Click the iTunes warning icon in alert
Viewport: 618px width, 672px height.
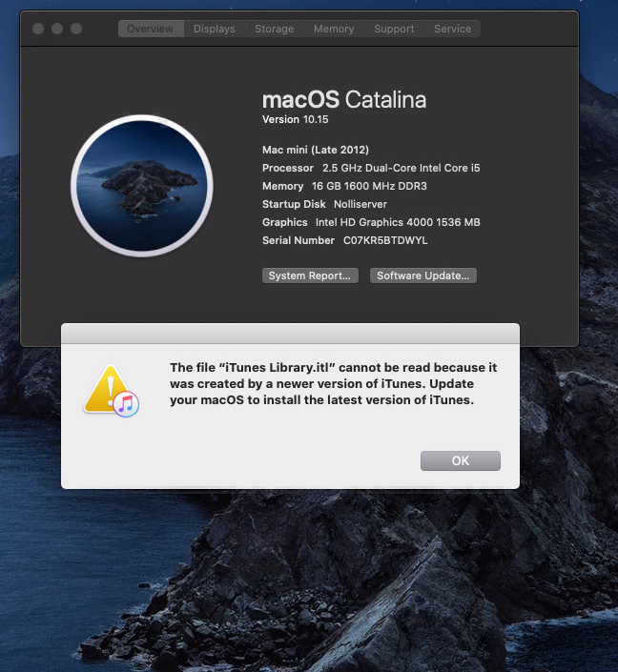[x=111, y=391]
